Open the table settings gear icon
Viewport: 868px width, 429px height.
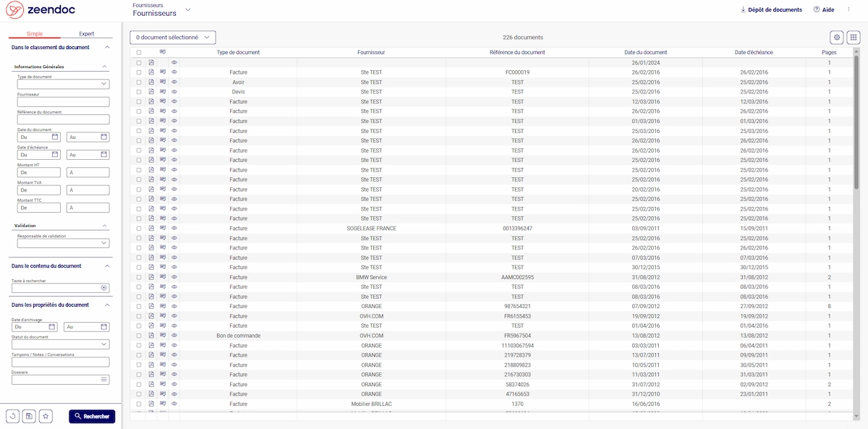[x=837, y=37]
